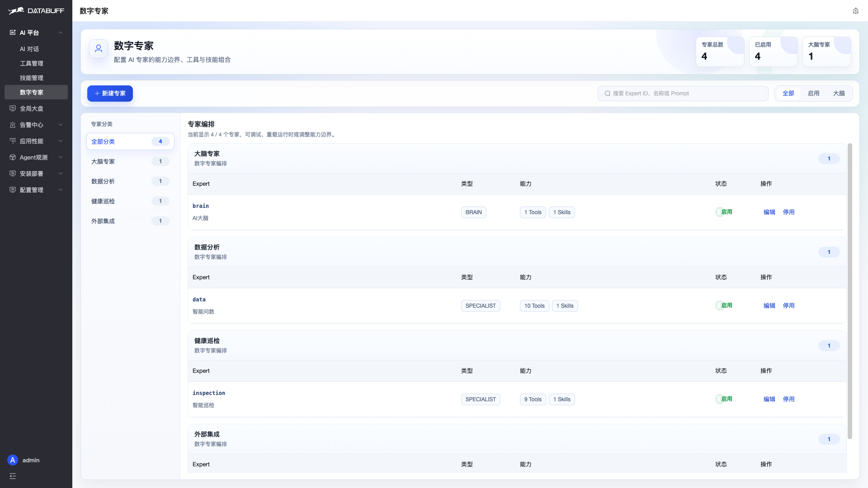Disable the inspection expert via 停用
The image size is (868, 488).
pos(789,399)
